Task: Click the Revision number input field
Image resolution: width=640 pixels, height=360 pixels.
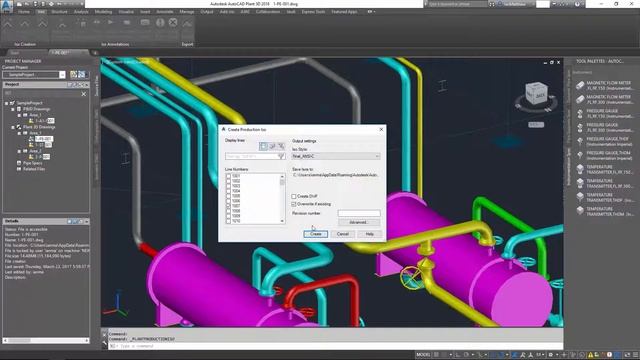Action: tap(359, 213)
